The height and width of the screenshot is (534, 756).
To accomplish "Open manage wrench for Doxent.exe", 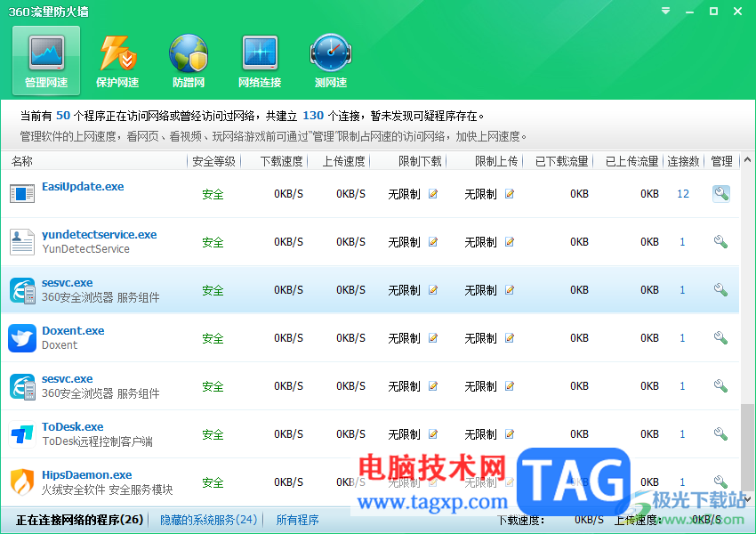I will pyautogui.click(x=720, y=337).
